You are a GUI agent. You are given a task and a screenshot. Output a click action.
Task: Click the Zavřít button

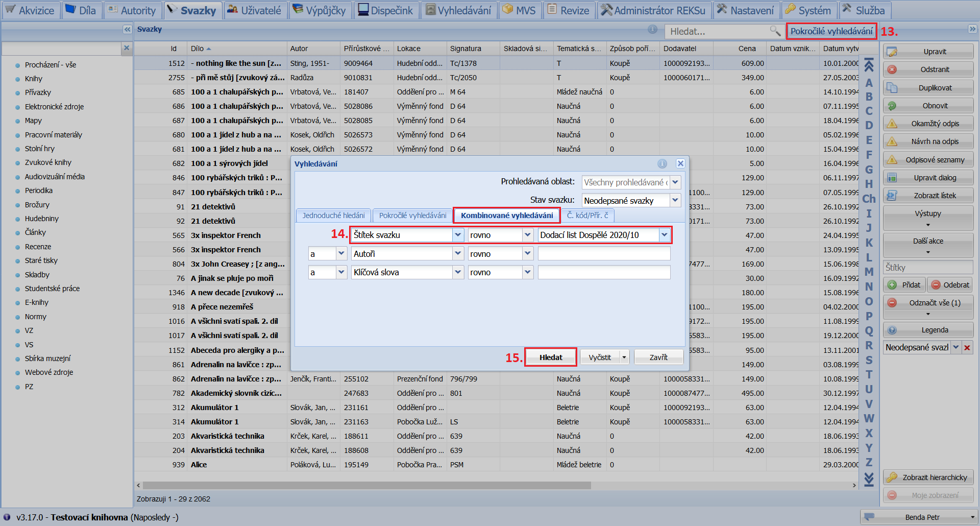tap(658, 357)
